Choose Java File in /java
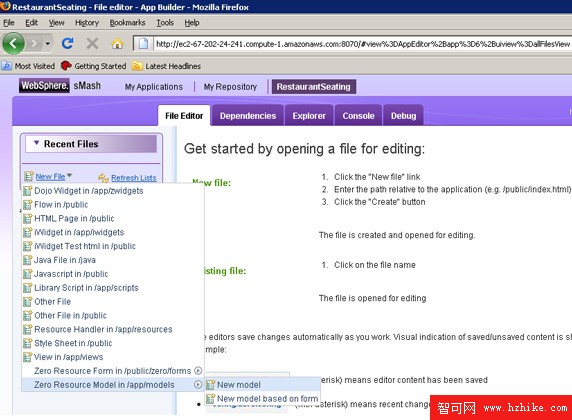 click(65, 260)
